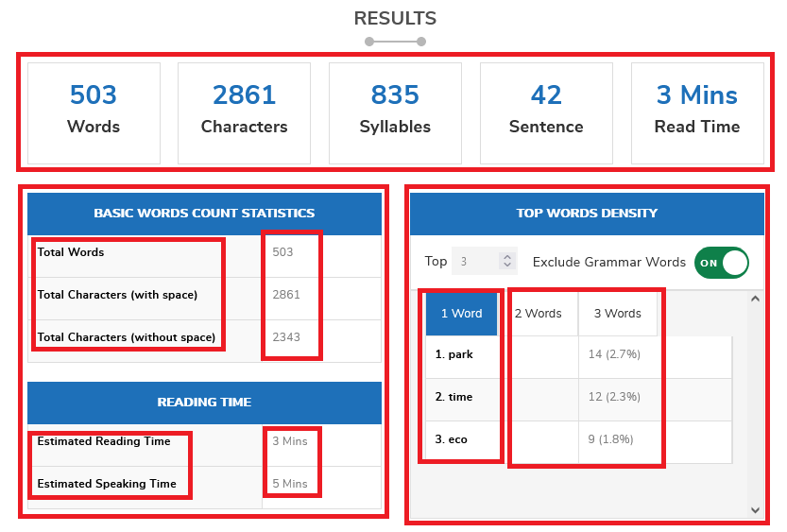Screen dimensions: 787x532
Task: Switch to the 2 Words tab
Action: (539, 313)
